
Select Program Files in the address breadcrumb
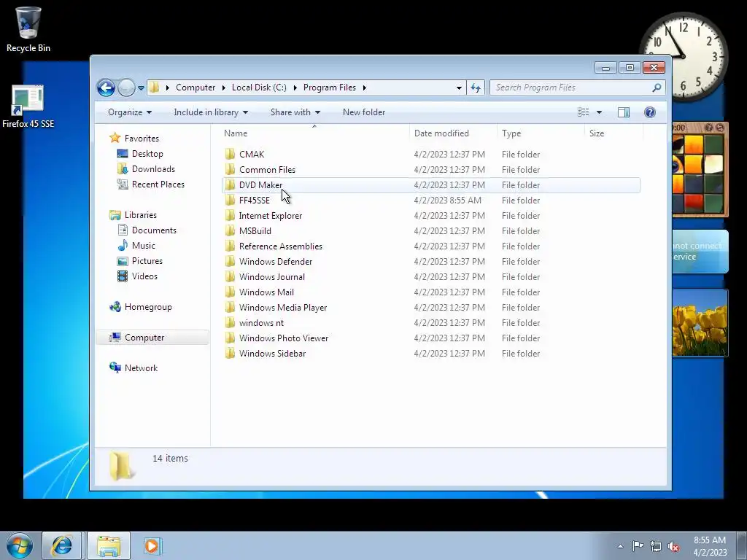(330, 87)
